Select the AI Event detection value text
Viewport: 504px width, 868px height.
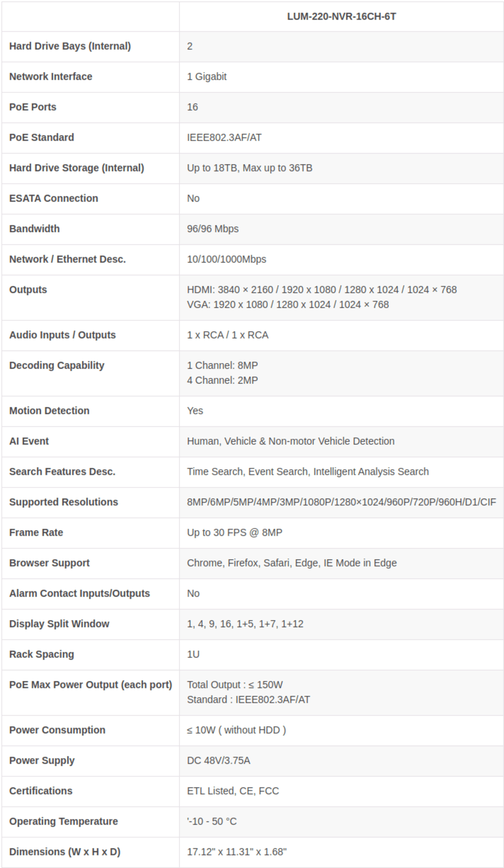tap(291, 441)
